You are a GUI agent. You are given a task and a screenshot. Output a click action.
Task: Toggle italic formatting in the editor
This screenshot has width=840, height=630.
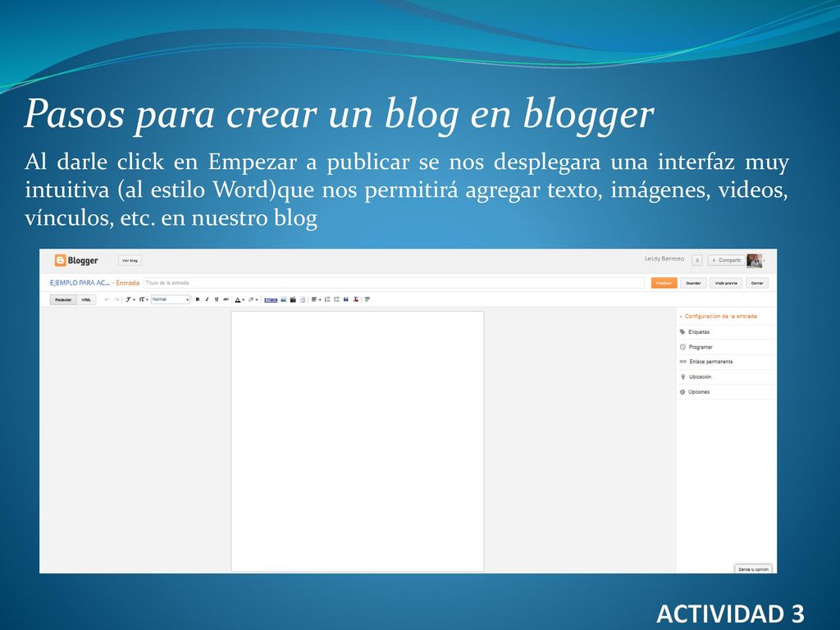207,299
